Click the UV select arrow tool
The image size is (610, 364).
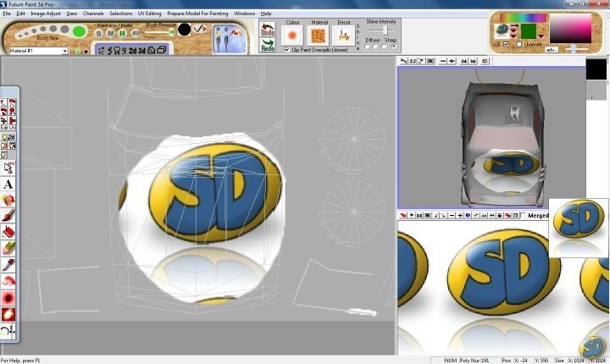[8, 168]
